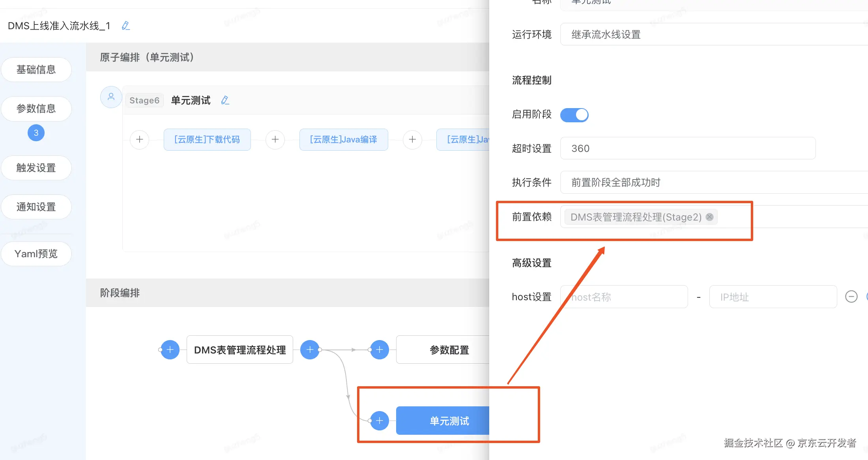868x460 pixels.
Task: Open the 运行环境 dropdown
Action: [x=710, y=34]
